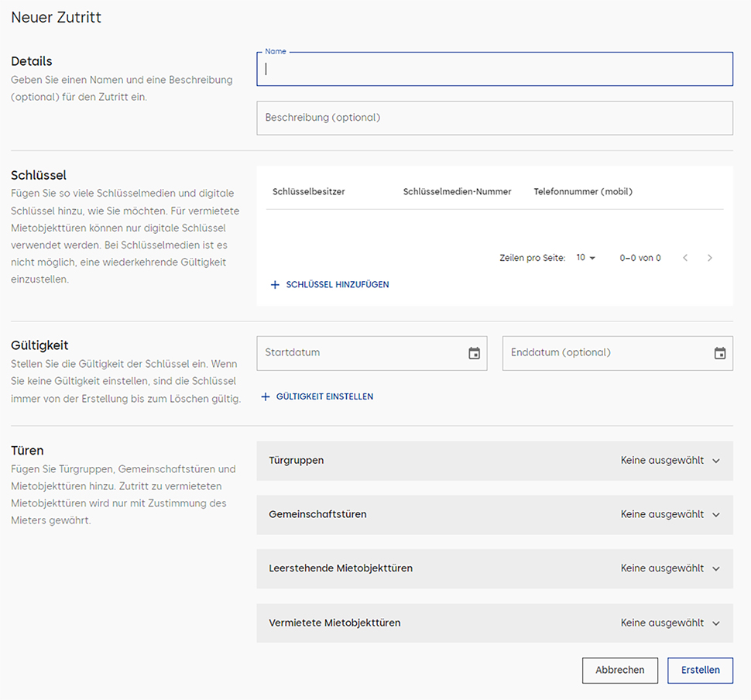Expand the Türgruppen panel
This screenshot has width=751, height=700.
[495, 461]
